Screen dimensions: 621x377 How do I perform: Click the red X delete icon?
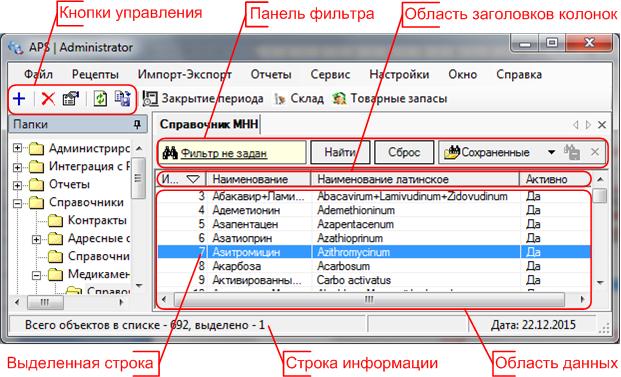tap(48, 99)
